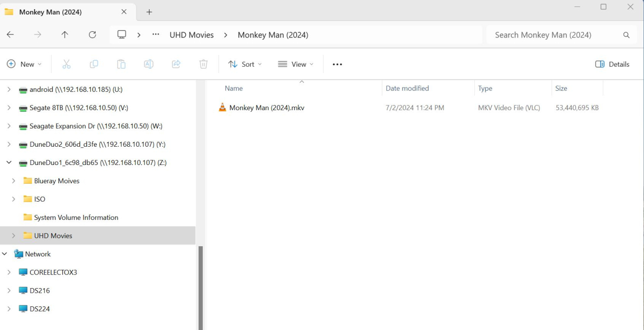Image resolution: width=644 pixels, height=330 pixels.
Task: Select UHD Movies in the breadcrumb path
Action: pos(192,35)
